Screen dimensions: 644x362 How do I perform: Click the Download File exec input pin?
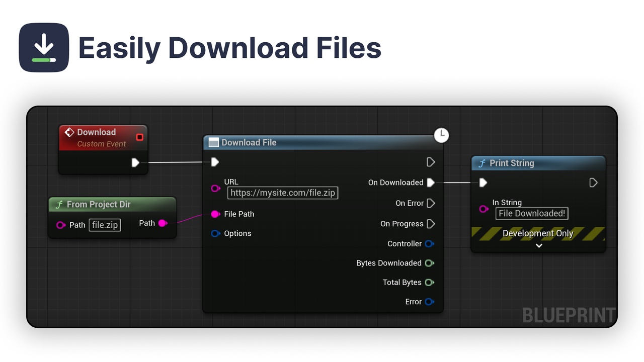[x=215, y=162]
